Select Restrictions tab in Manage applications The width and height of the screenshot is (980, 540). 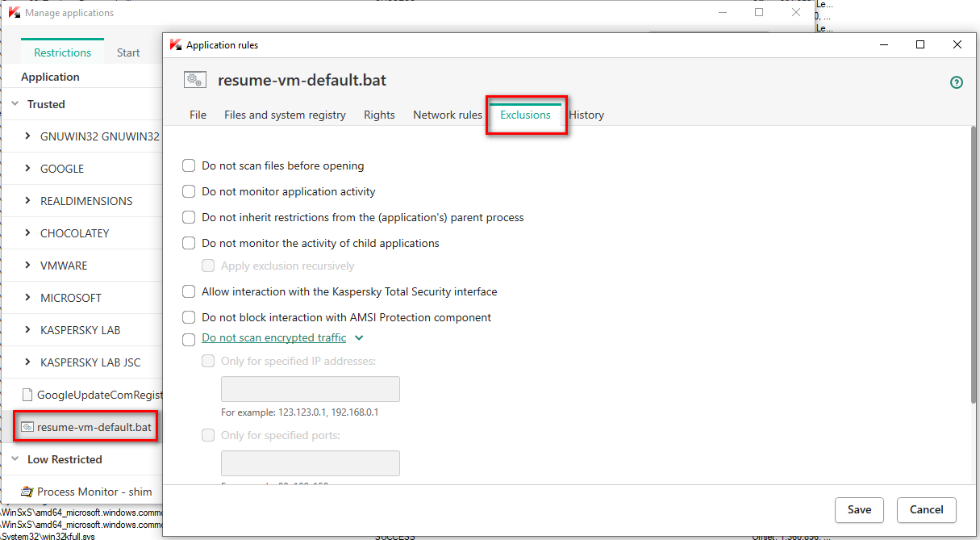[62, 52]
